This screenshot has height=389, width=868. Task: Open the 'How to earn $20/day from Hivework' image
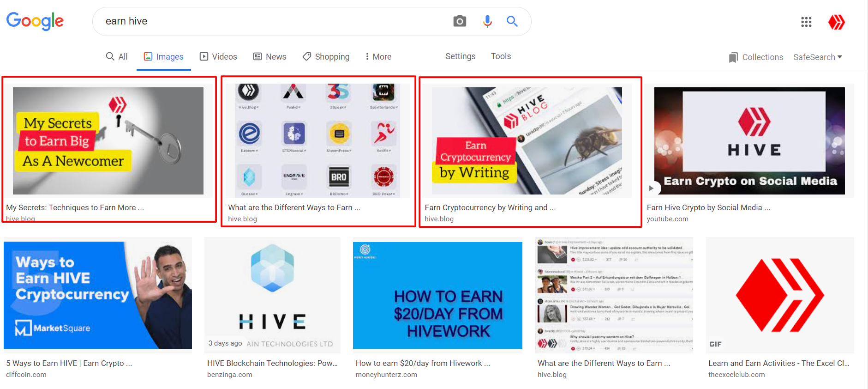pos(437,295)
